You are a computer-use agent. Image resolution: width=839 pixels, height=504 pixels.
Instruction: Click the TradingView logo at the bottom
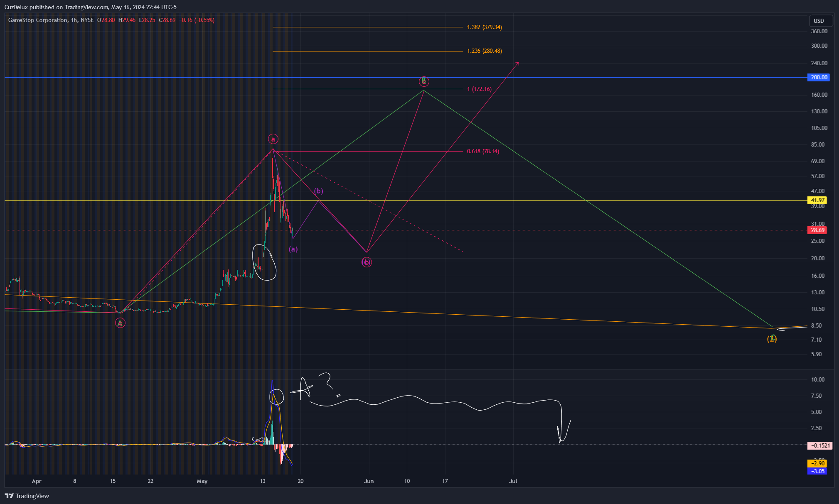pyautogui.click(x=27, y=496)
